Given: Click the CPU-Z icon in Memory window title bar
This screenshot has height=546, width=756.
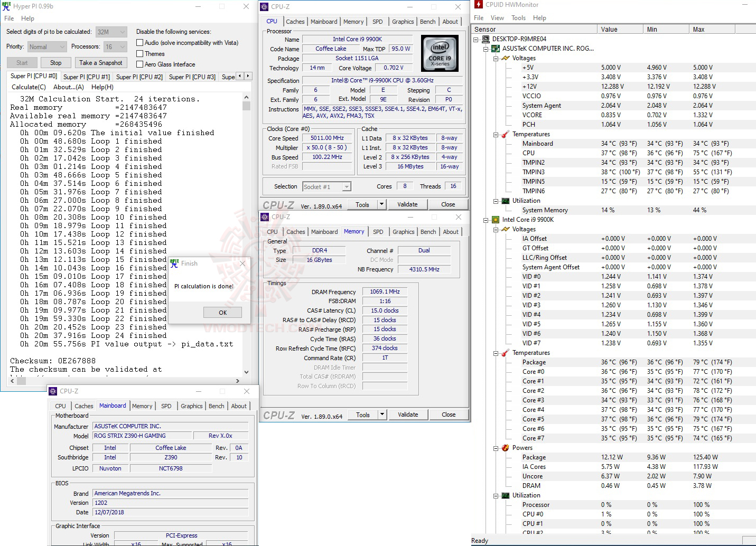Looking at the screenshot, I should pyautogui.click(x=265, y=217).
